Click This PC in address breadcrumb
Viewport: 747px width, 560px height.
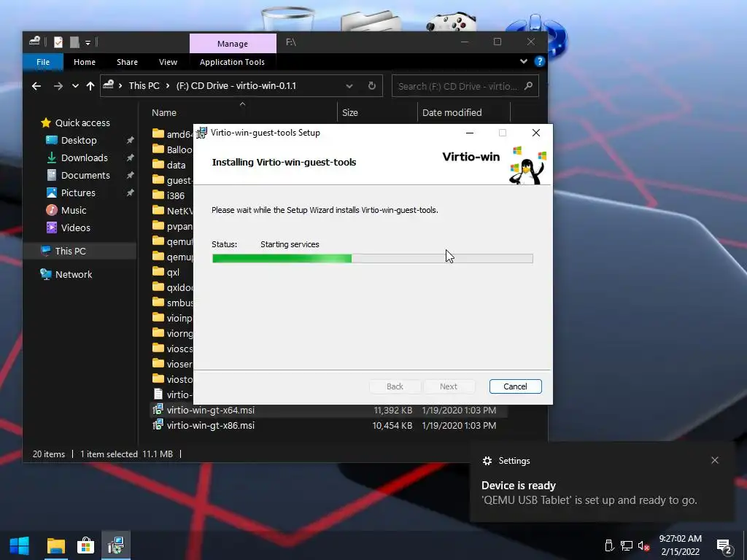tap(144, 86)
